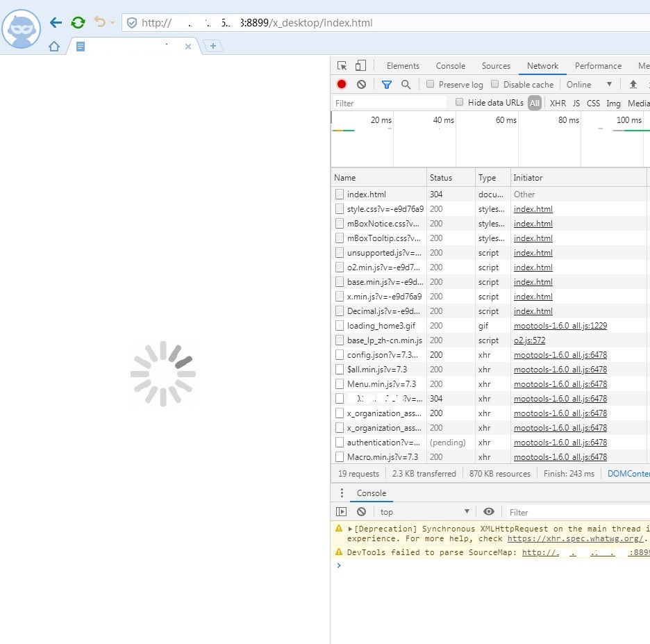Viewport: 650px width, 644px height.
Task: Tick the Hide data URLs checkbox
Action: pyautogui.click(x=459, y=102)
